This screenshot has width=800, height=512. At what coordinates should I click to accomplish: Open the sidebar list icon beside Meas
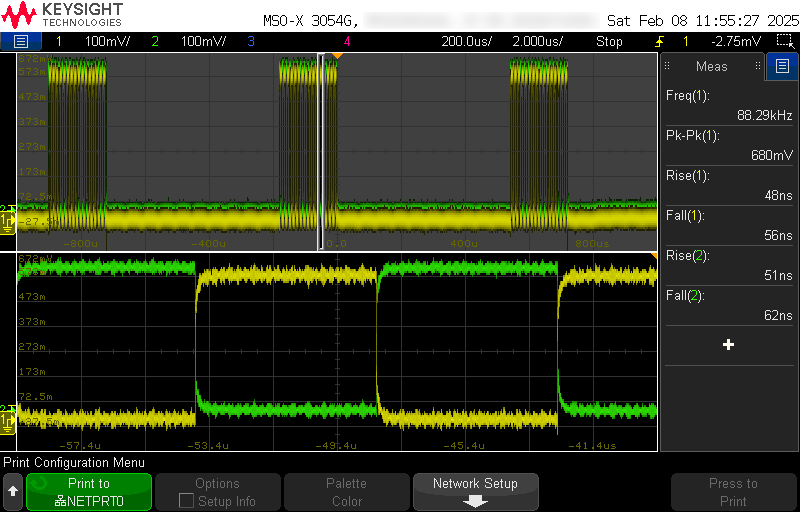pyautogui.click(x=781, y=67)
